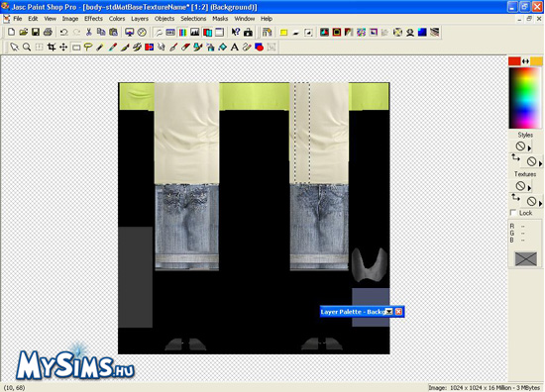Click the Open file folder icon

pos(24,33)
